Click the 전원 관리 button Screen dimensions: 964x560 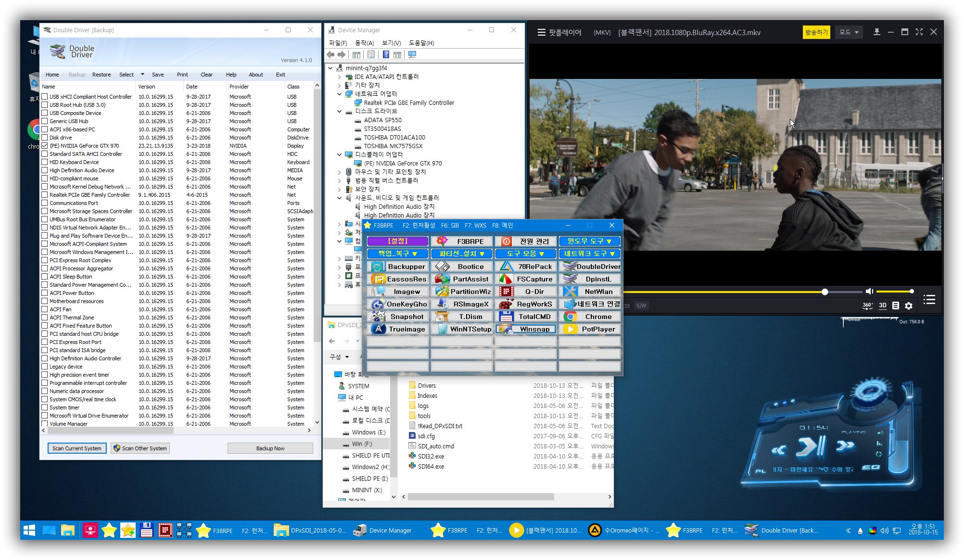point(526,241)
